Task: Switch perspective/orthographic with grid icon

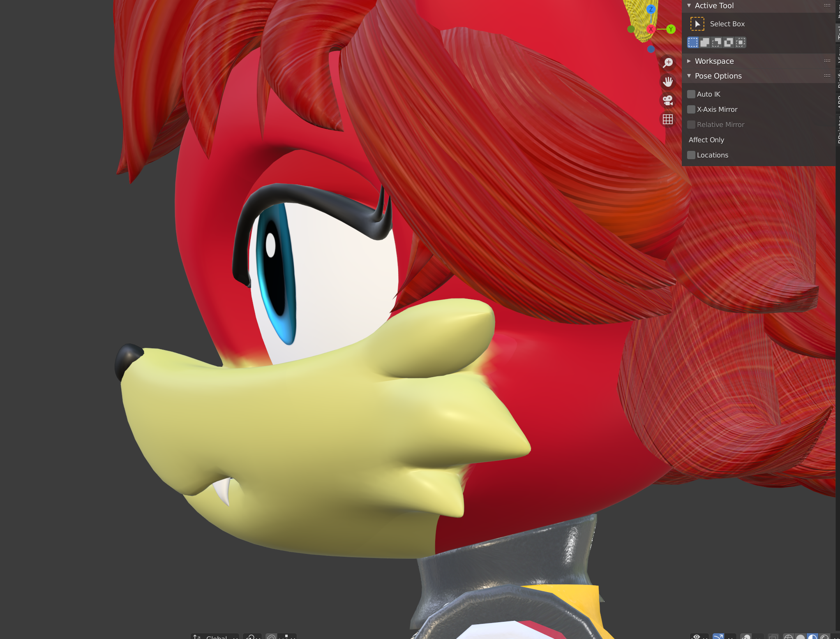Action: click(668, 119)
